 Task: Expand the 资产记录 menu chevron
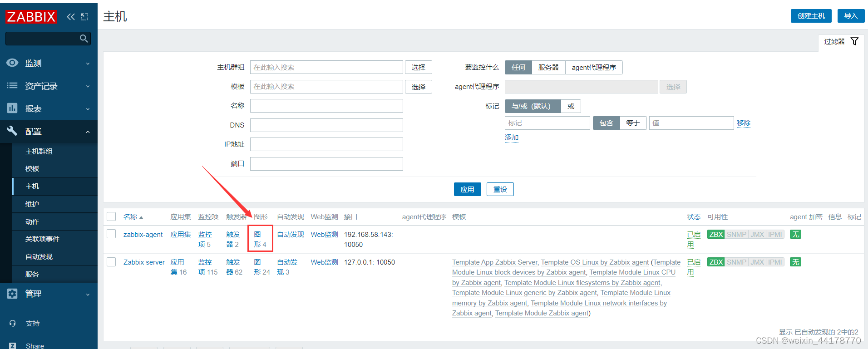coord(88,86)
